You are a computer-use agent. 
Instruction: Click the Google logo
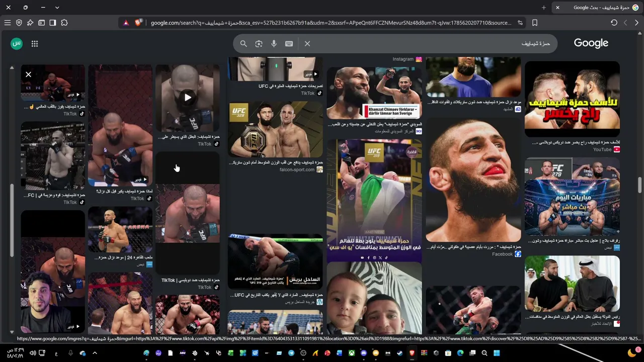coord(591,43)
